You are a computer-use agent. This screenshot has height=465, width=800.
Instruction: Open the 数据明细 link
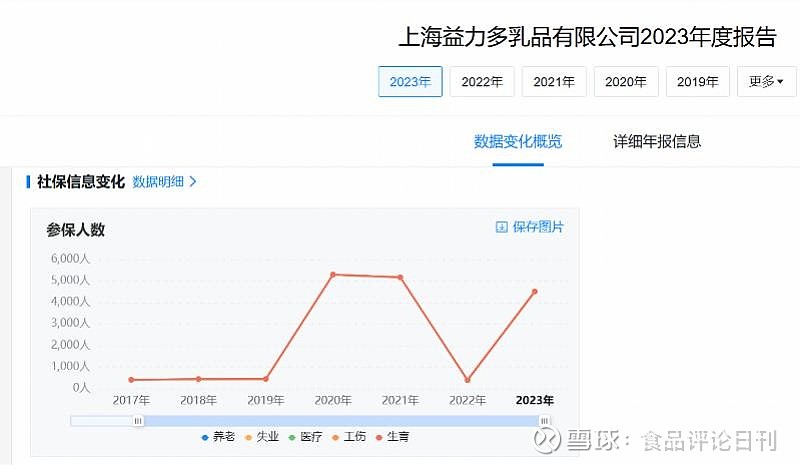158,182
